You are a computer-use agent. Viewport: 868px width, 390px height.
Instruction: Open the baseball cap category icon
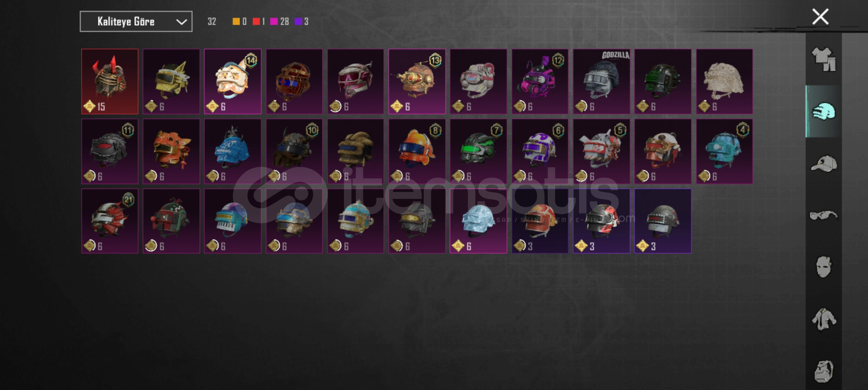[x=824, y=164]
